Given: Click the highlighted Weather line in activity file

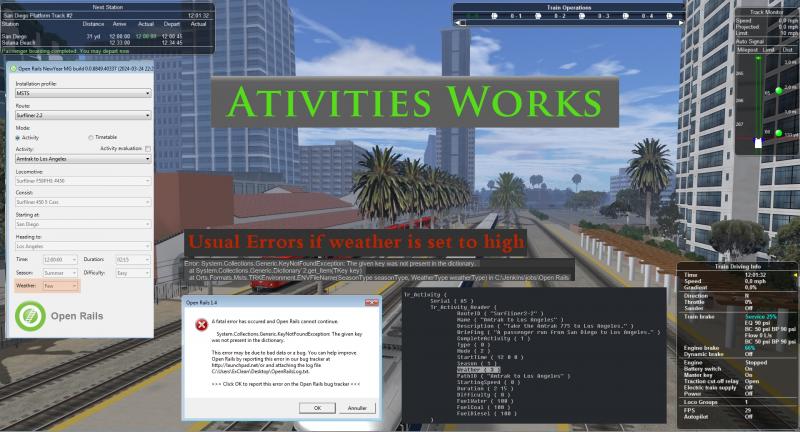Looking at the screenshot, I should (x=478, y=370).
